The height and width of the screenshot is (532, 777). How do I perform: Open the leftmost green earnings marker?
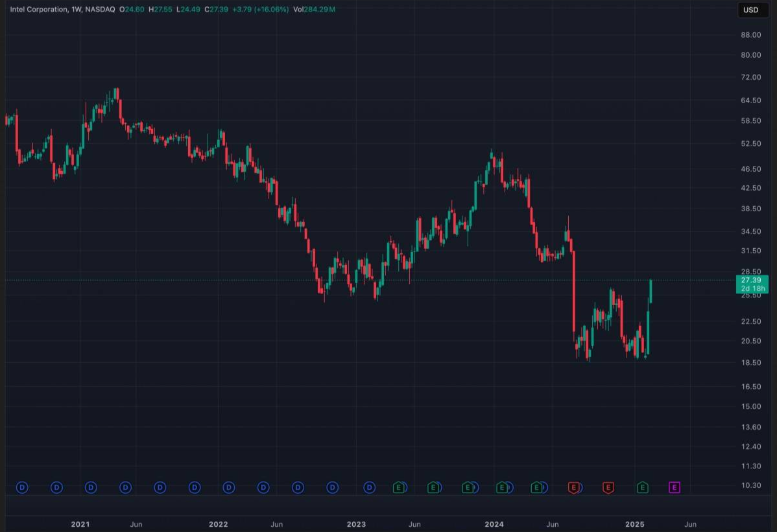(399, 487)
